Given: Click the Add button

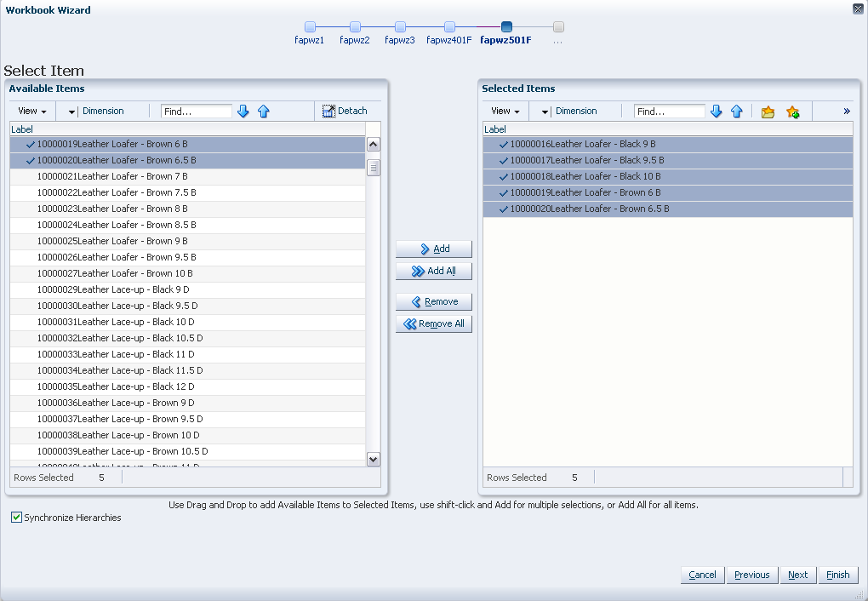Looking at the screenshot, I should click(x=434, y=249).
